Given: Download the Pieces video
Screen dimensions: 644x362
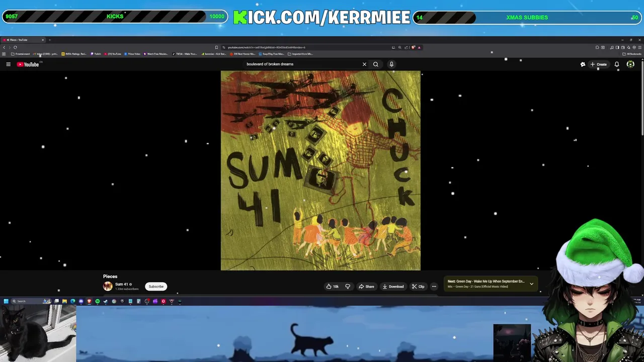Looking at the screenshot, I should click(393, 287).
